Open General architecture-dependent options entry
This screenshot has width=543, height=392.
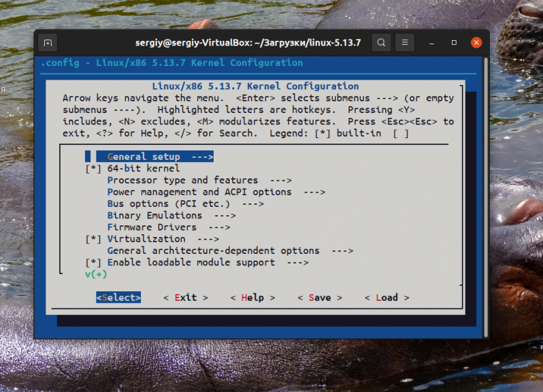[230, 251]
